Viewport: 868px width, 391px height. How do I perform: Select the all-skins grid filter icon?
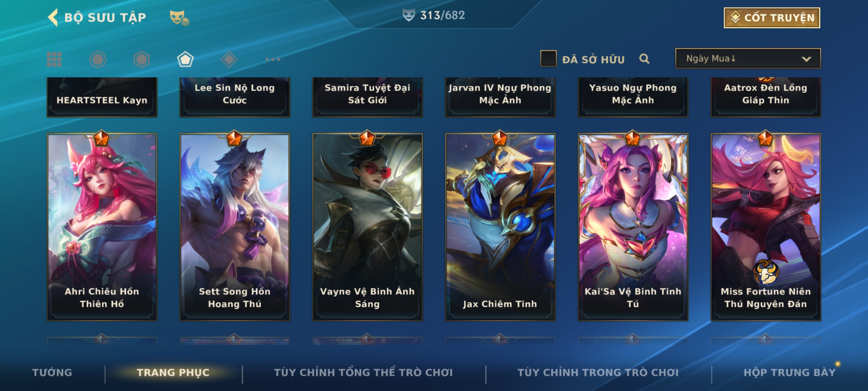[x=54, y=59]
